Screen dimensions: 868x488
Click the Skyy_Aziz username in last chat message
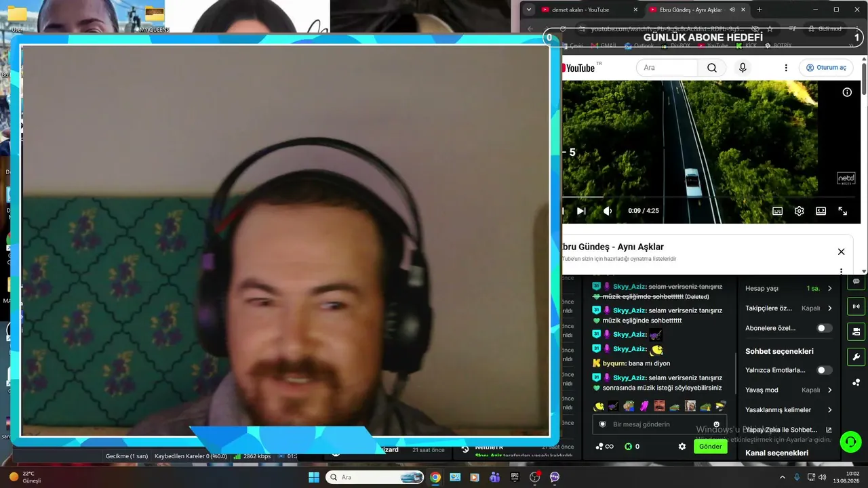coord(629,378)
